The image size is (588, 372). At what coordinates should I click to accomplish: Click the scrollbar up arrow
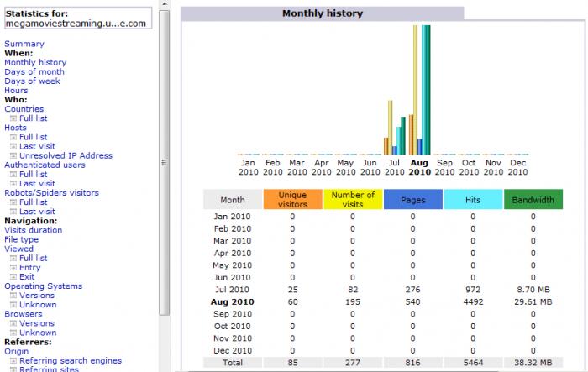165,4
